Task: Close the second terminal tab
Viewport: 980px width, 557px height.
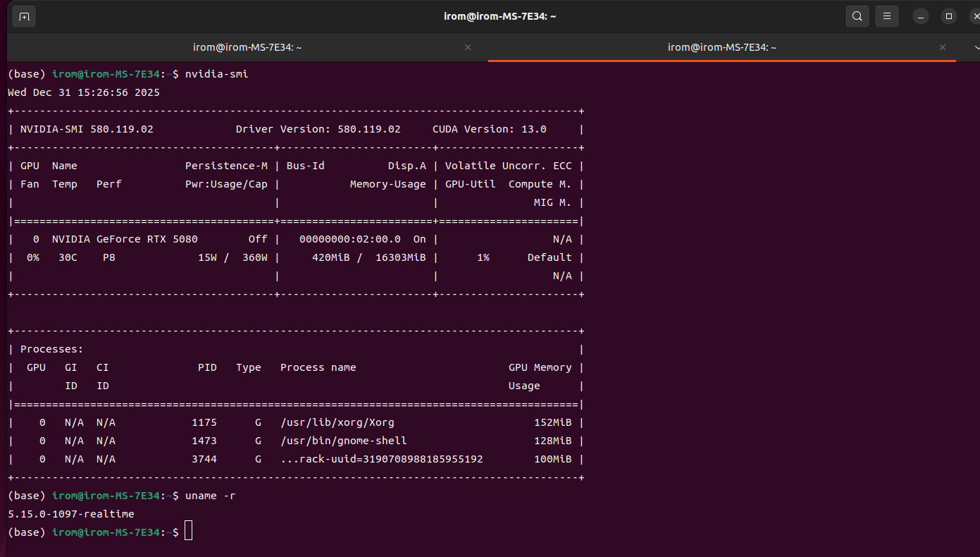Action: (x=943, y=47)
